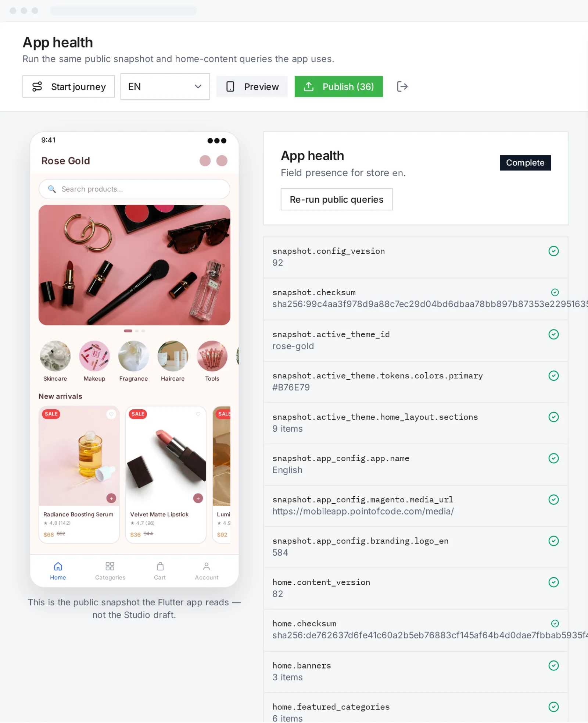The image size is (588, 723).
Task: Select the Makeup category icon
Action: point(94,356)
